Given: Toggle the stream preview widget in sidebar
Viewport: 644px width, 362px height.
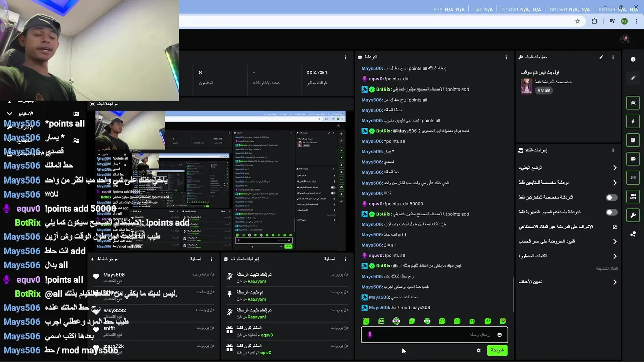Looking at the screenshot, I should 633,103.
